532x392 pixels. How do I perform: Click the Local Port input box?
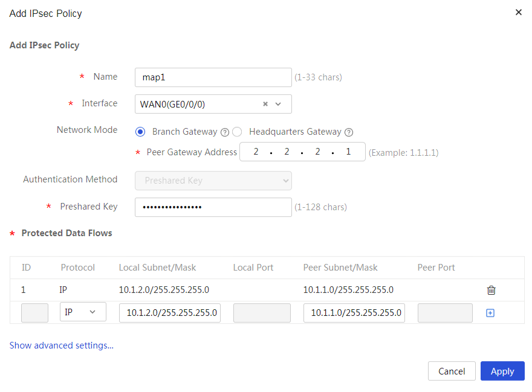tap(262, 313)
